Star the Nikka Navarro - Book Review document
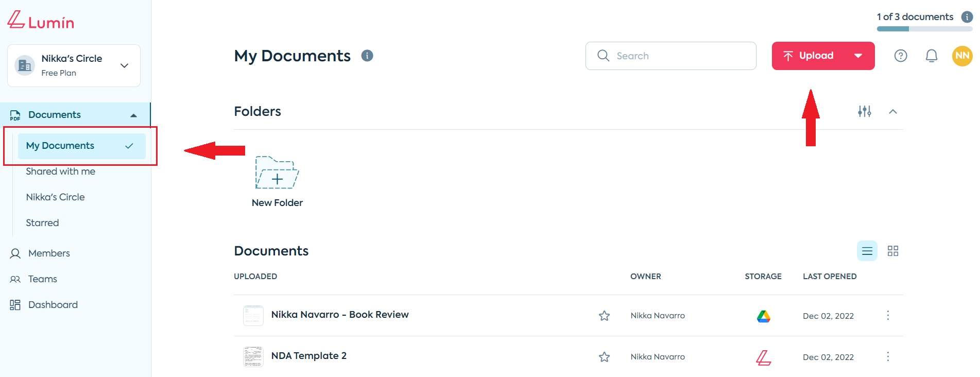The width and height of the screenshot is (980, 377). pyautogui.click(x=604, y=316)
